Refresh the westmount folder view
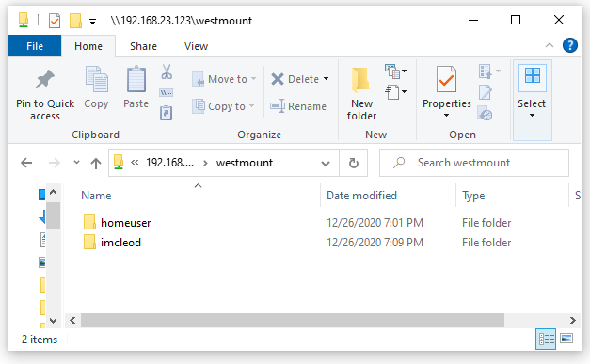Screen dimensions: 590x364 point(353,163)
